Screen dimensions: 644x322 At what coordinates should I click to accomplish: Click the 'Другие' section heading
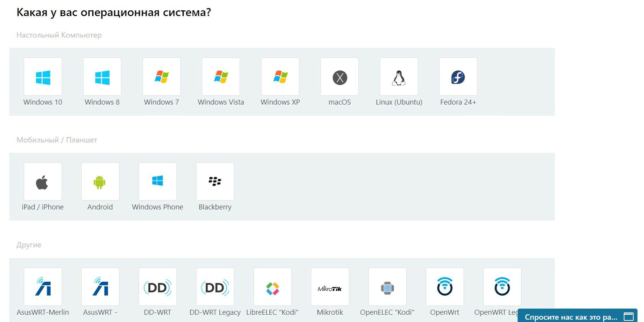(29, 245)
